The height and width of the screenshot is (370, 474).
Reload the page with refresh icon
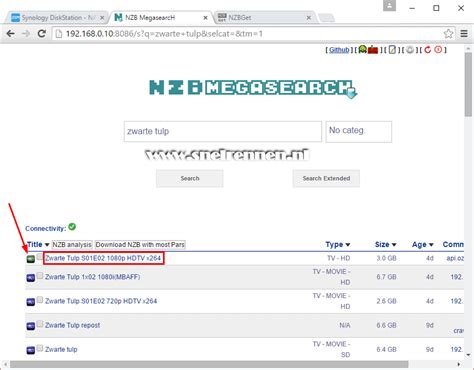click(x=42, y=34)
